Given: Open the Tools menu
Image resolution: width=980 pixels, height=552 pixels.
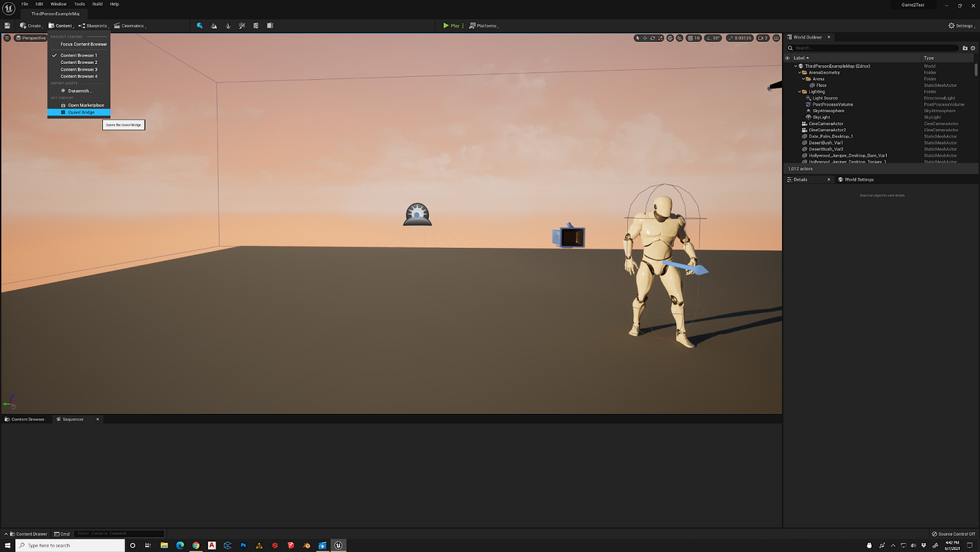Looking at the screenshot, I should [x=79, y=4].
